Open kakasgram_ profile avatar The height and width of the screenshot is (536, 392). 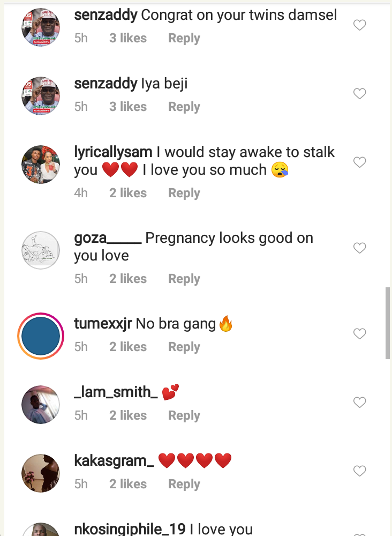pyautogui.click(x=40, y=473)
